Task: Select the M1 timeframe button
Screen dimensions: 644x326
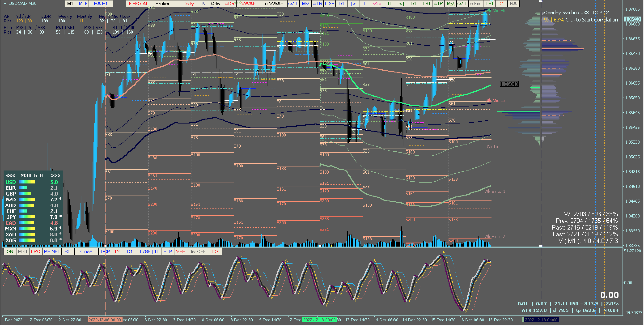Action: pos(70,4)
